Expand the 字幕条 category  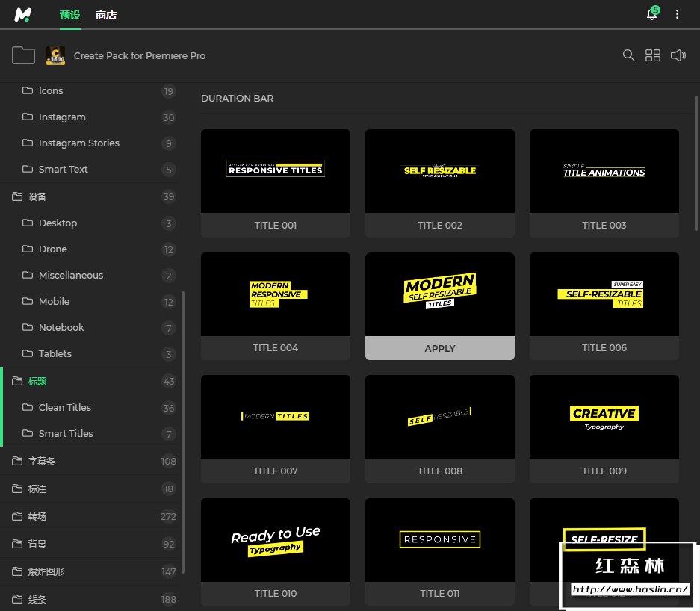pos(90,461)
